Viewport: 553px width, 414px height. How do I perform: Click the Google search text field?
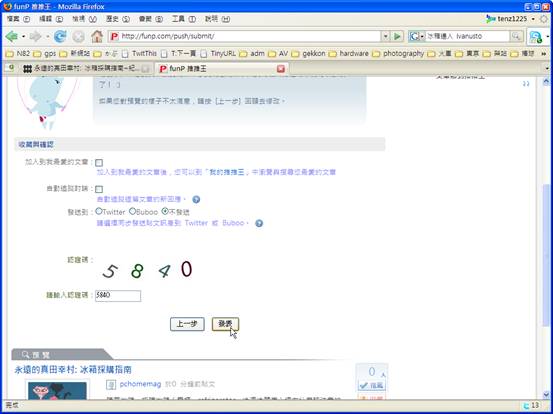click(x=468, y=36)
